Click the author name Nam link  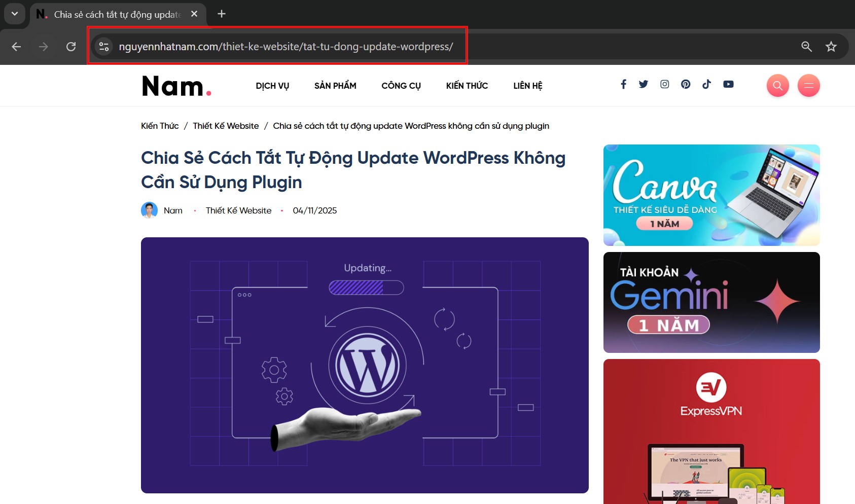coord(173,210)
